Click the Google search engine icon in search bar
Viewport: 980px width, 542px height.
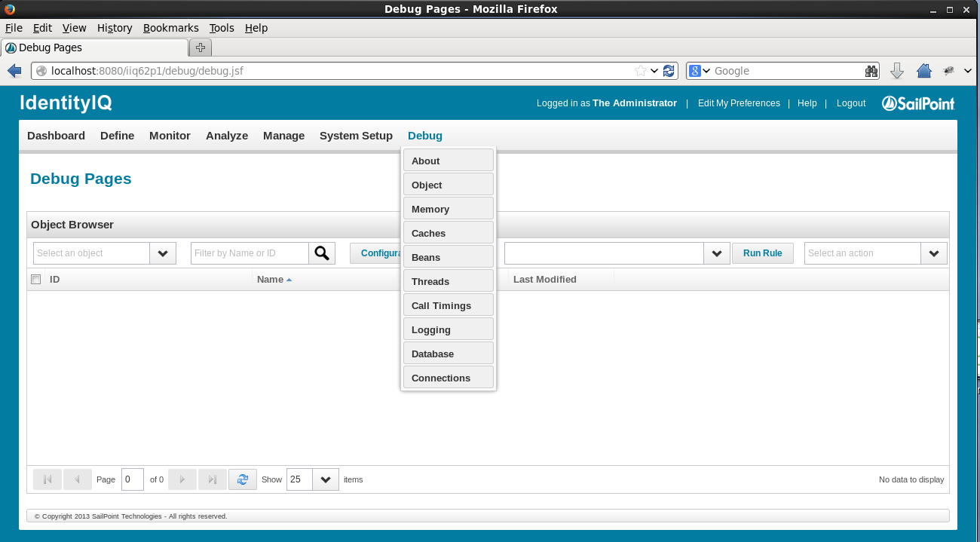pyautogui.click(x=694, y=70)
